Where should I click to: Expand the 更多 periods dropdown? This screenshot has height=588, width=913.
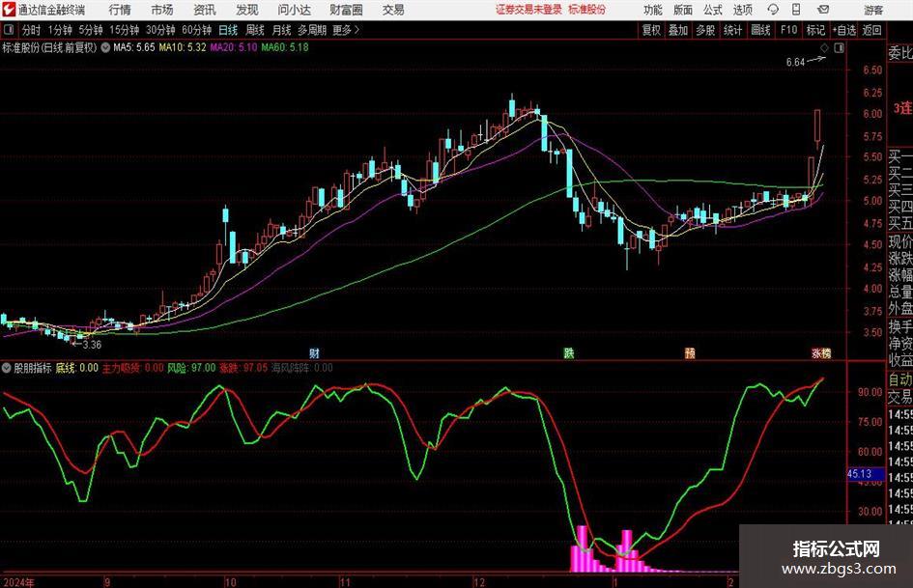pyautogui.click(x=346, y=30)
